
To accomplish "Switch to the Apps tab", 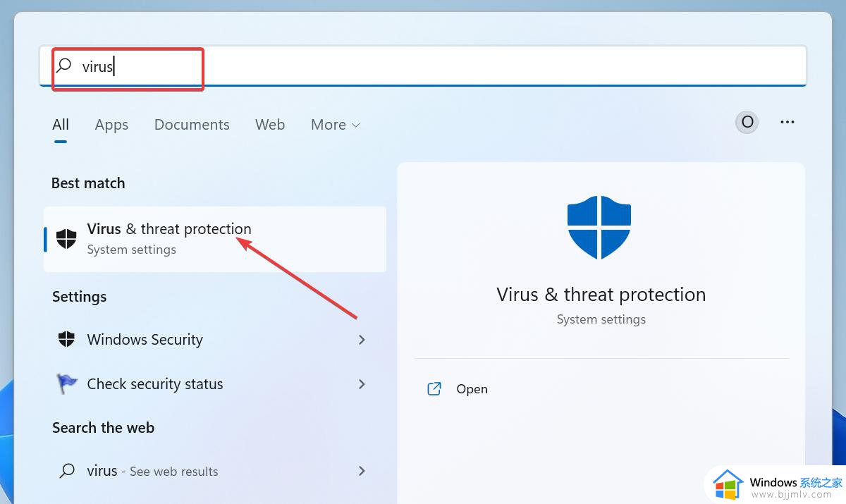I will 111,125.
